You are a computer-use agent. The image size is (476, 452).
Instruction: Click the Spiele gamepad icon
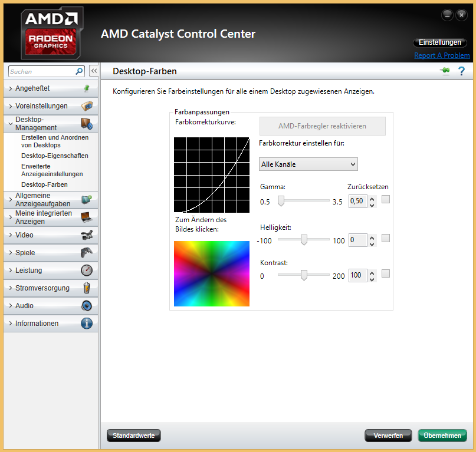coord(87,252)
